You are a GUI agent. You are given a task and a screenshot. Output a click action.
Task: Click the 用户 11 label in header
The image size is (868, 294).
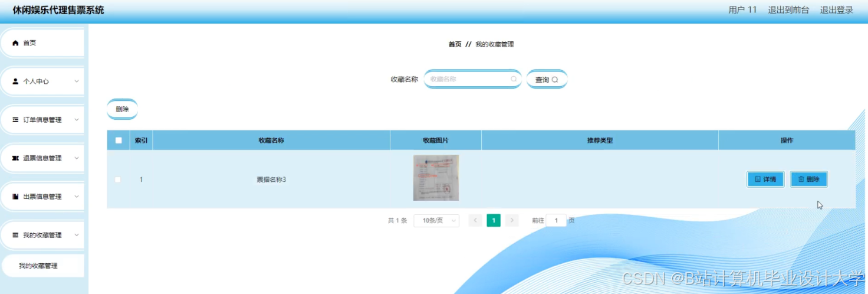click(x=742, y=10)
